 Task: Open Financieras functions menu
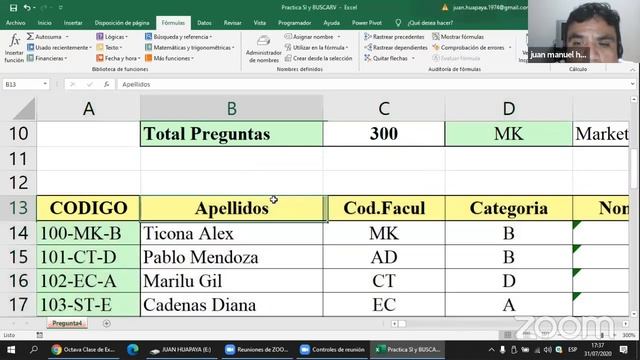(x=47, y=58)
